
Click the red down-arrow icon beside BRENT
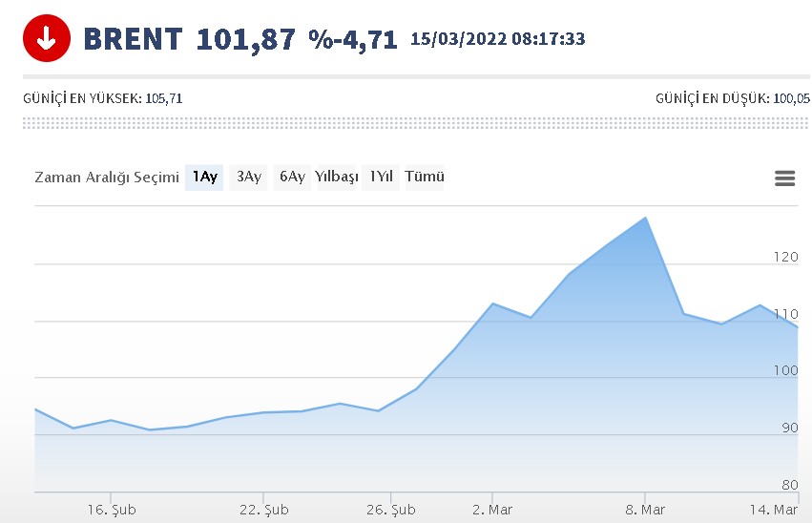click(47, 38)
